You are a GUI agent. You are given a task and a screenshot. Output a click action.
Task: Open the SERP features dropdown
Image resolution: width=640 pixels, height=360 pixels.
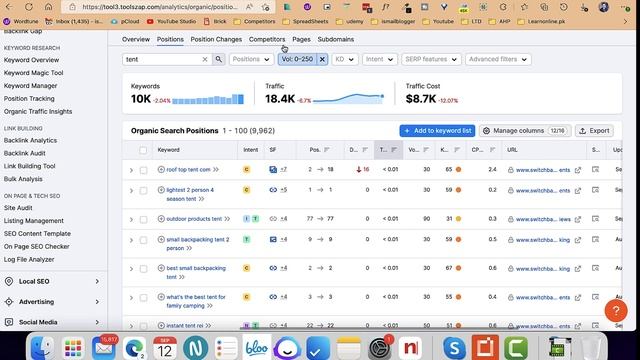tap(431, 59)
